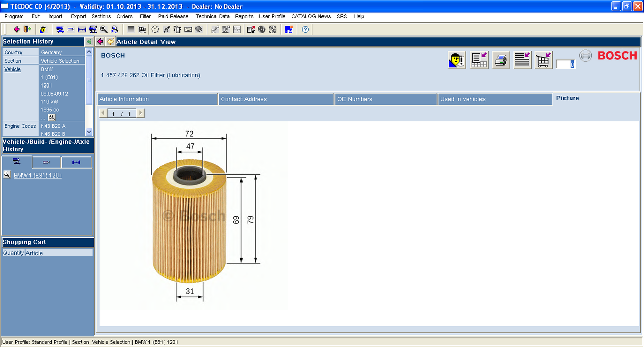Click the N43 B20 A engine code
The height and width of the screenshot is (348, 644).
(53, 126)
